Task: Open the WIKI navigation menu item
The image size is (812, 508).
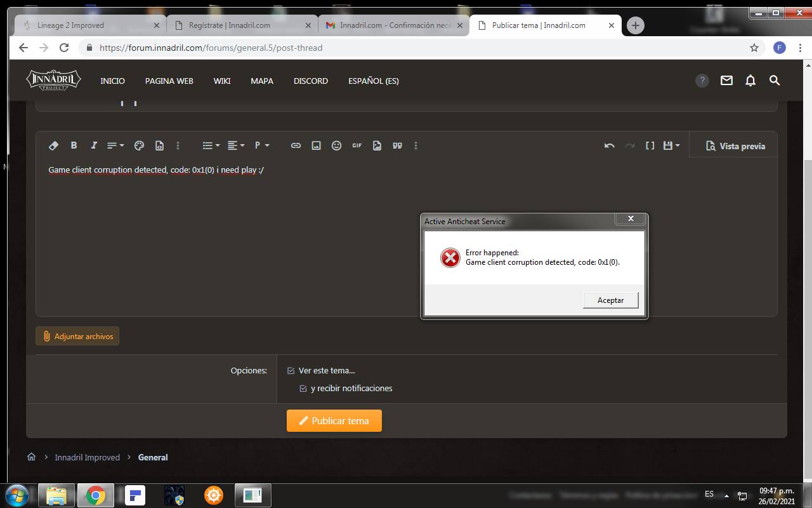Action: [222, 81]
